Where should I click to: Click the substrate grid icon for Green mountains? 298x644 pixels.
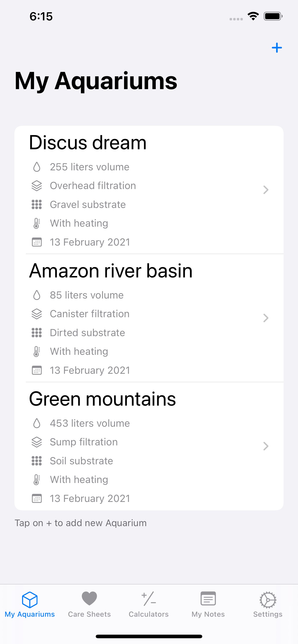36,461
